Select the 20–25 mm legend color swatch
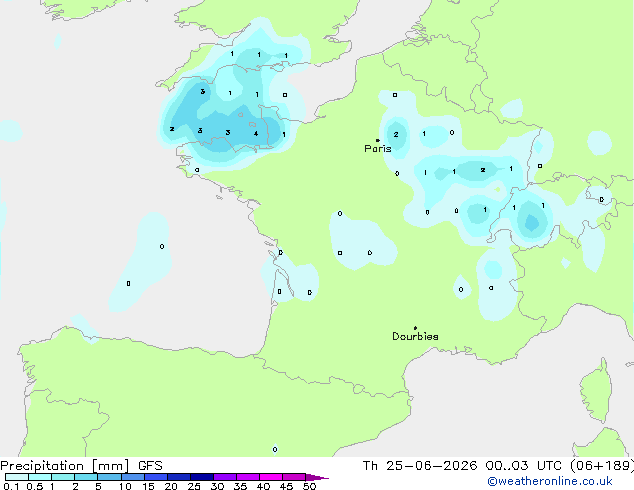The height and width of the screenshot is (490, 634). click(178, 477)
